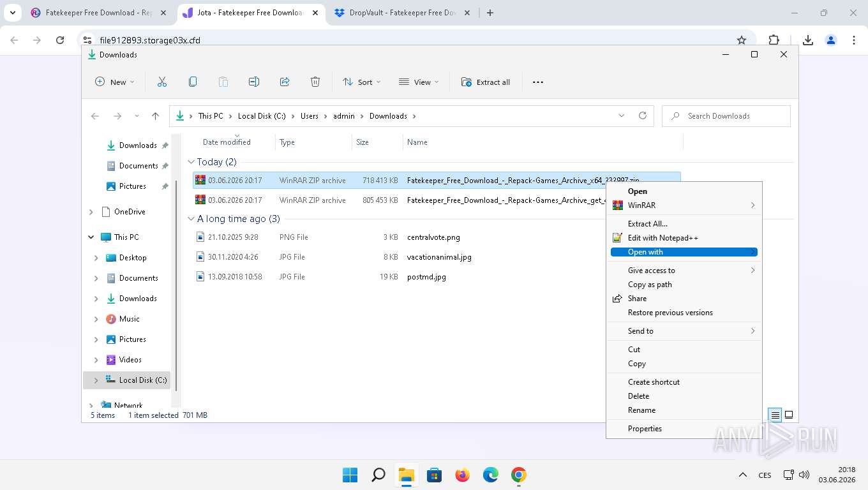Open the View dropdown
Image resolution: width=868 pixels, height=490 pixels.
tap(419, 82)
